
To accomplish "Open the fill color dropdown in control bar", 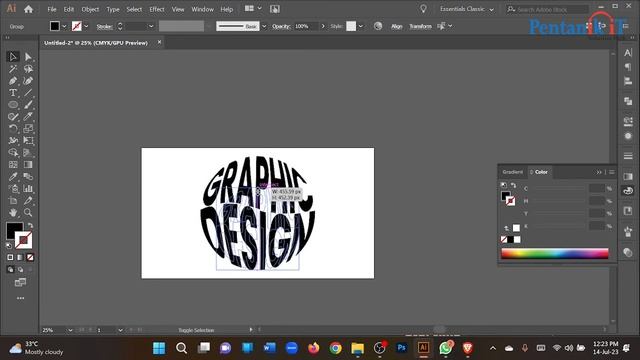I will point(64,26).
